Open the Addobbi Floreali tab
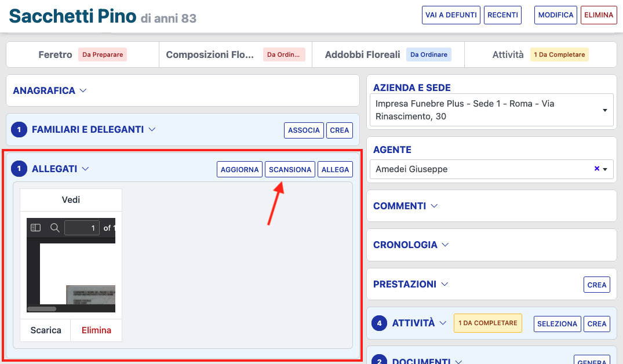This screenshot has height=364, width=623. click(388, 54)
